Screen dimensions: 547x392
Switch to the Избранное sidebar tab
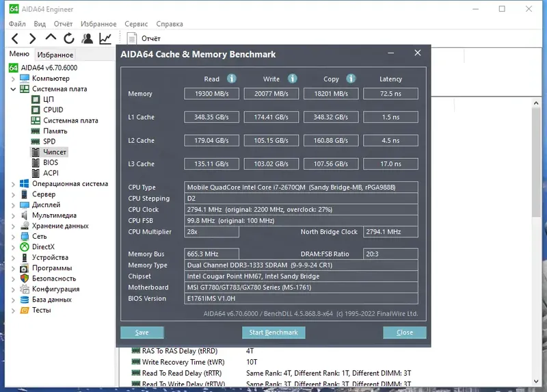[x=55, y=55]
